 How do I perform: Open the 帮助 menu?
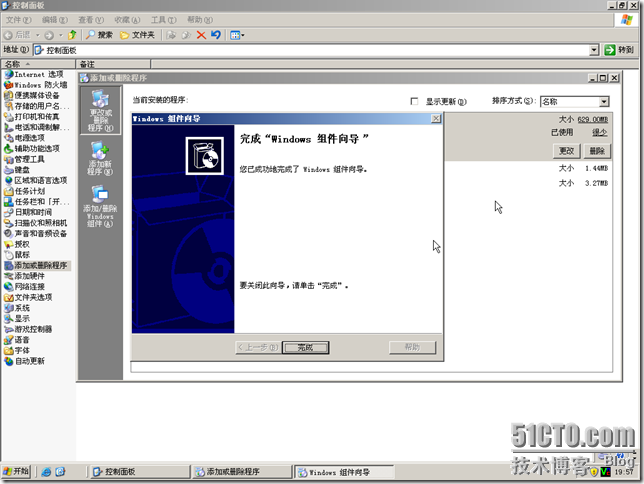pyautogui.click(x=200, y=20)
